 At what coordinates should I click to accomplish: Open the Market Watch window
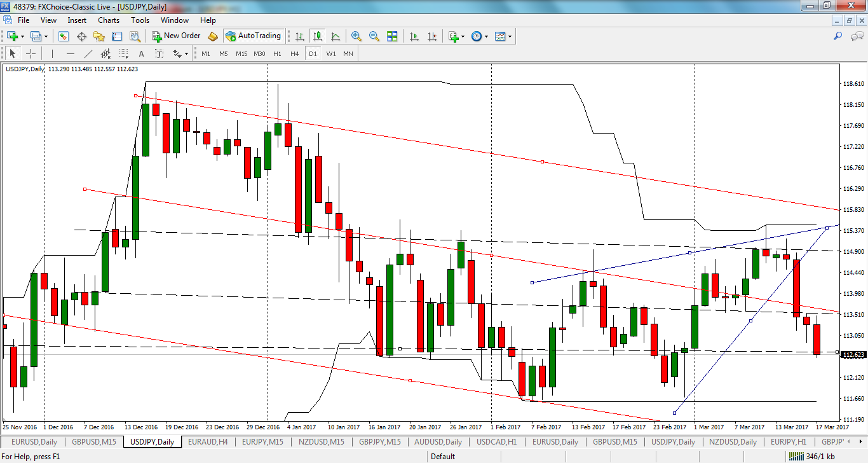tap(62, 36)
